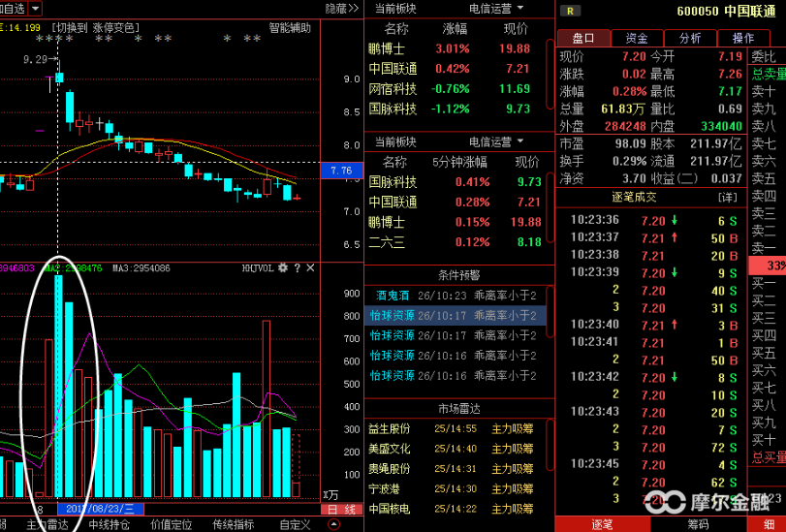Viewport: 786px width, 532px height.
Task: Click the 怡球资源 26/10:16 alert in last row
Action: pyautogui.click(x=456, y=376)
